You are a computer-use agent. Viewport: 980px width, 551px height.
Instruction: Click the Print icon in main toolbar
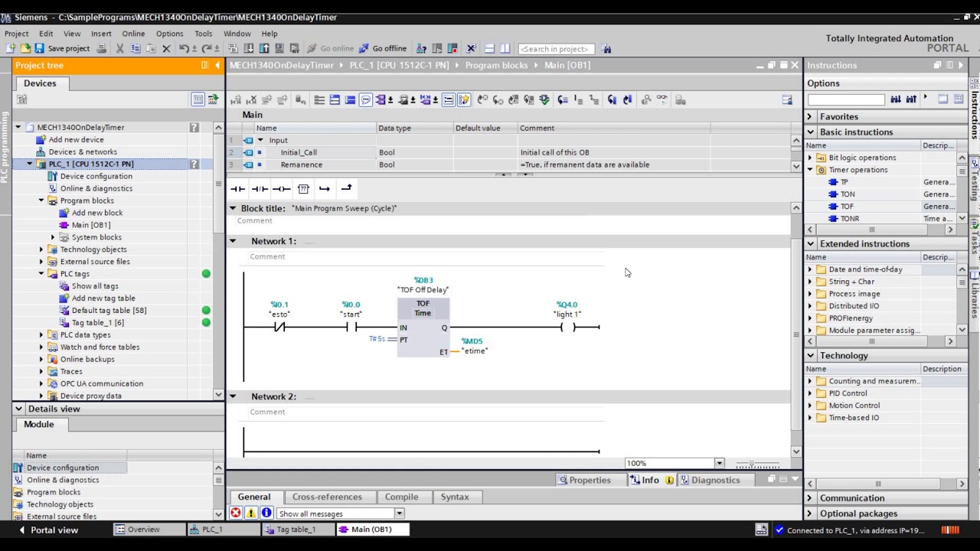pos(101,48)
